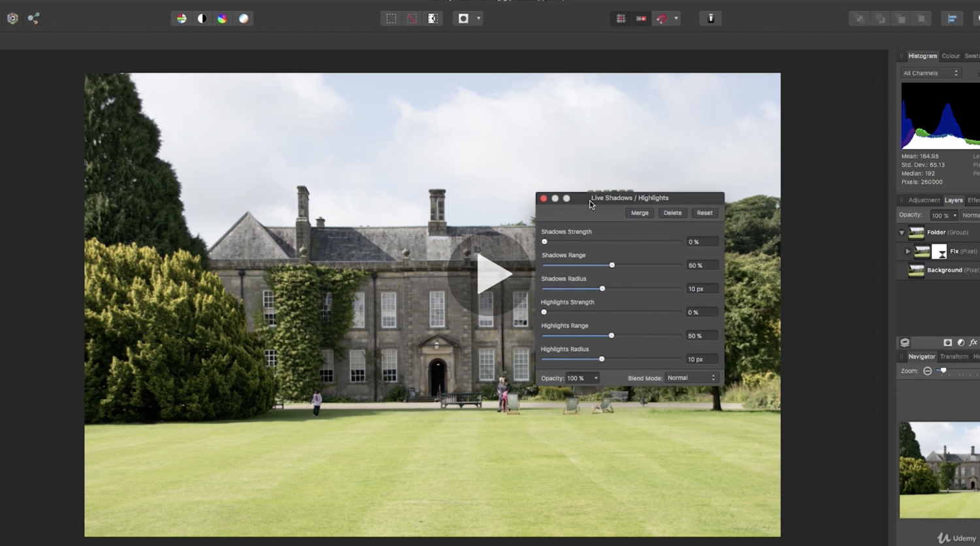Screen dimensions: 980x546
Task: Open the Auto Contrast adjustment
Action: [x=201, y=18]
